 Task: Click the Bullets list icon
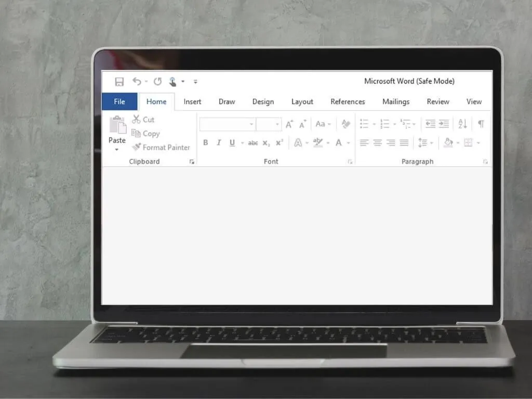pos(364,124)
